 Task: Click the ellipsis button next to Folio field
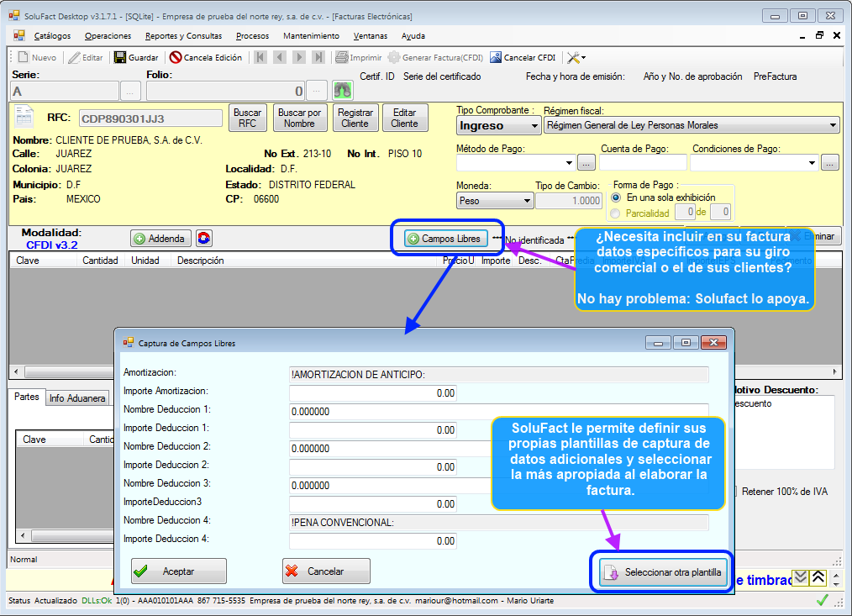317,91
